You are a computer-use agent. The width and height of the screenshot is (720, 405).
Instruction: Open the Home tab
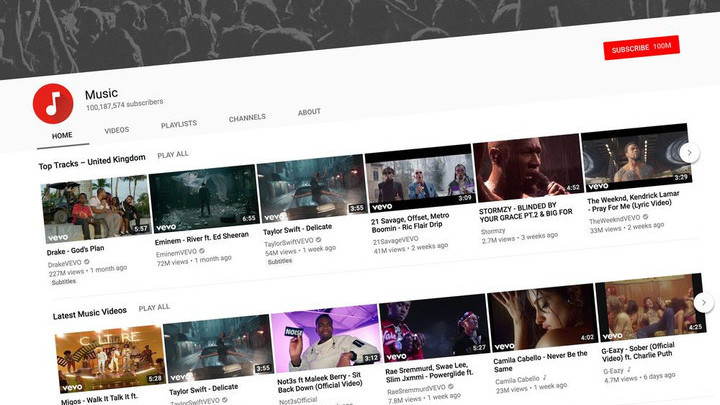pyautogui.click(x=62, y=135)
